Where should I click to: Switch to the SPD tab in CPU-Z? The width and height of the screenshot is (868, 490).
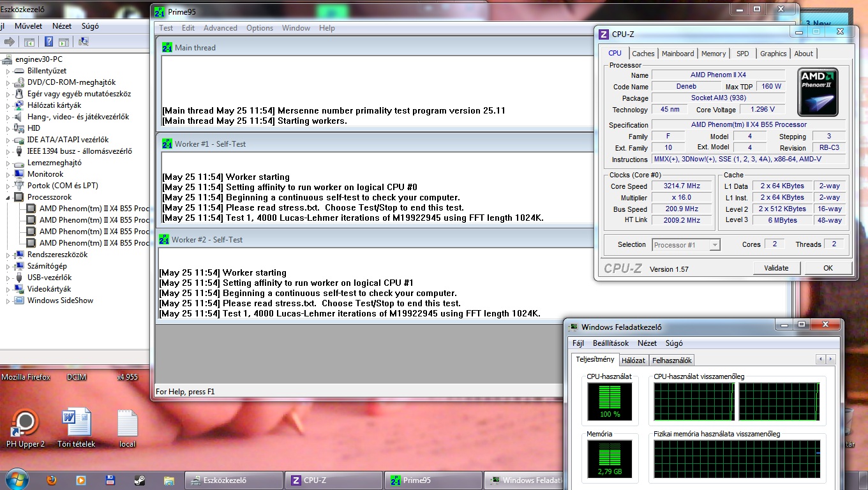[x=743, y=54]
